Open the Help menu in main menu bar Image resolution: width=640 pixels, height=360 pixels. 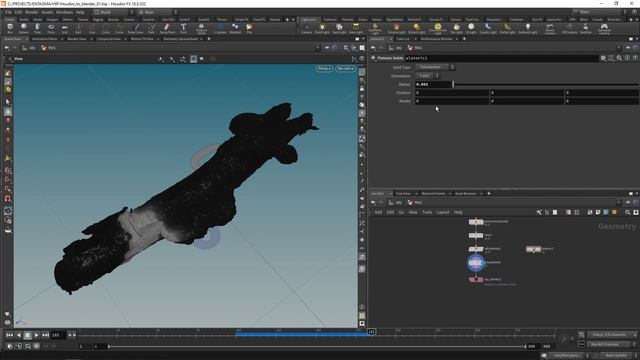coord(80,12)
